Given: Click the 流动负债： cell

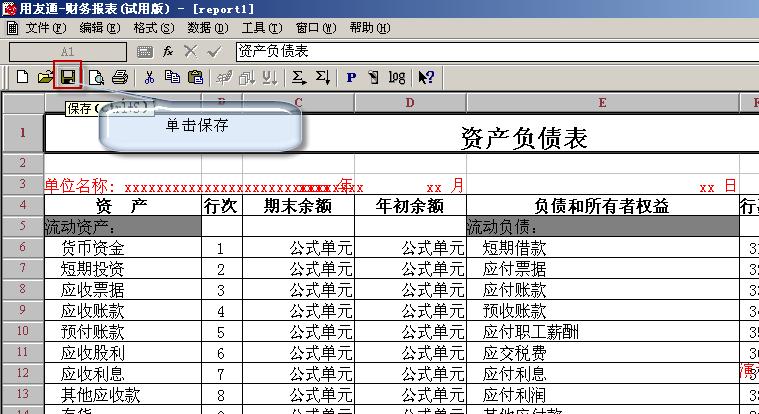Looking at the screenshot, I should [603, 227].
